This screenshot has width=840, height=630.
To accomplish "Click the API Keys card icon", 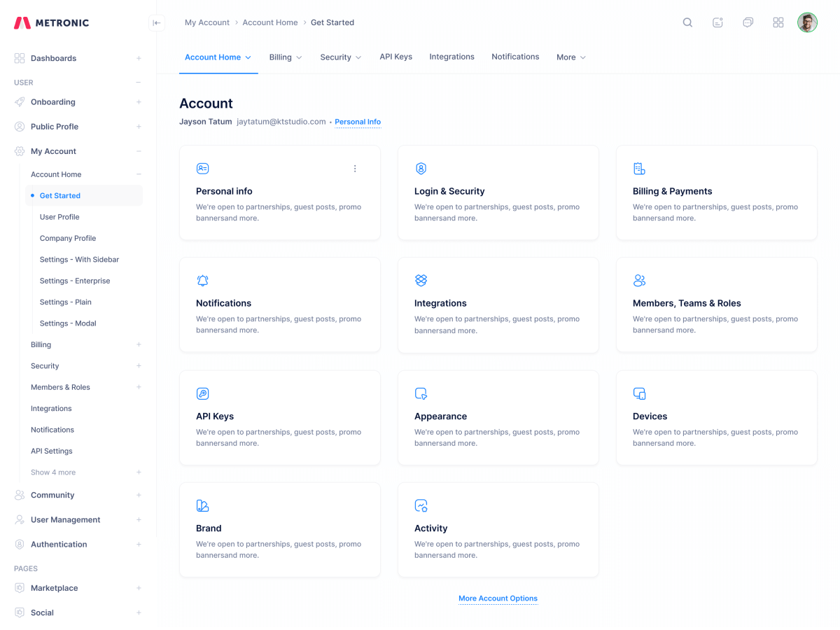I will click(x=202, y=393).
